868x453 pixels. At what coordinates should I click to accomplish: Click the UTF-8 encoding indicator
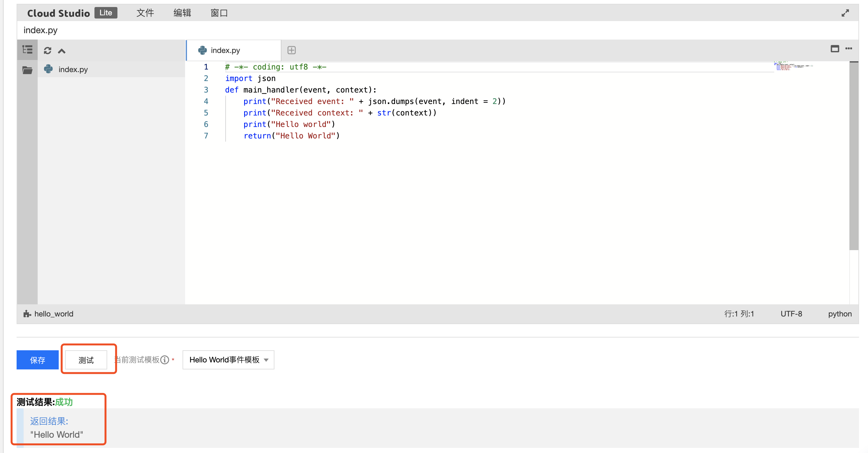point(790,314)
